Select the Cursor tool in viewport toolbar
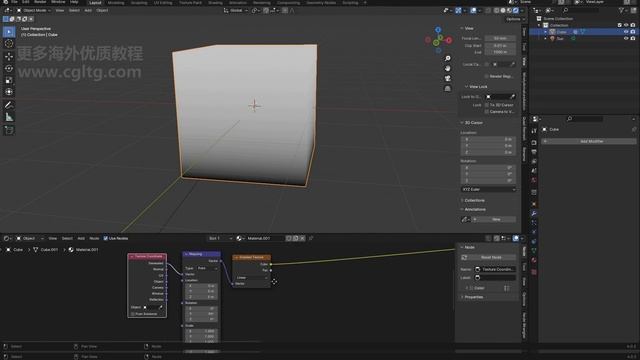Image resolution: width=640 pixels, height=360 pixels. (x=9, y=44)
